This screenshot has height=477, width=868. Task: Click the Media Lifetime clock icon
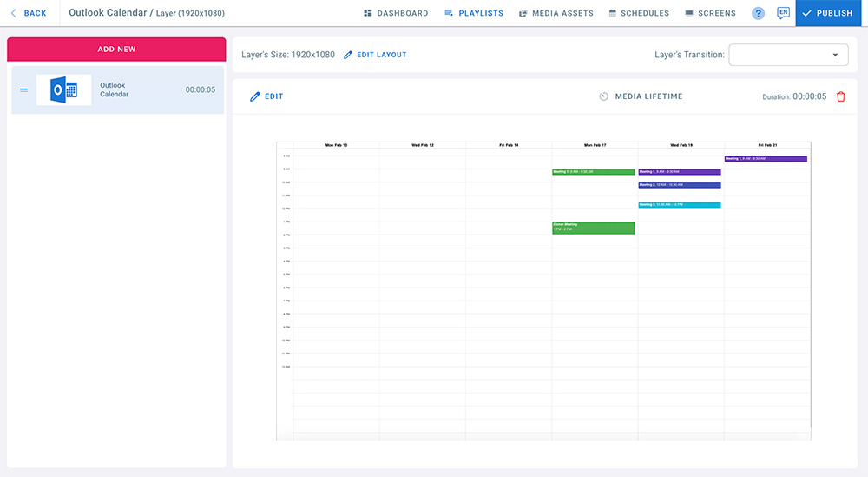point(603,96)
